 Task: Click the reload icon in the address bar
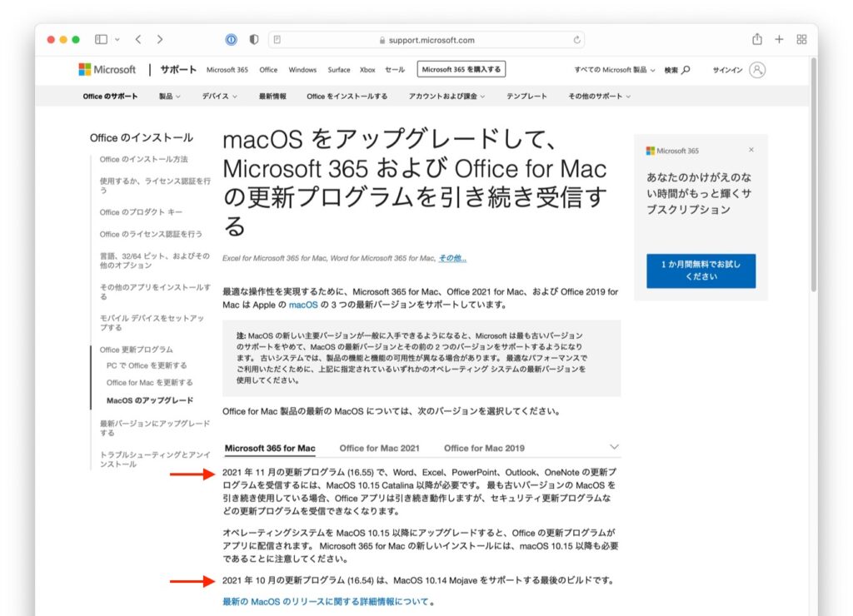click(576, 39)
